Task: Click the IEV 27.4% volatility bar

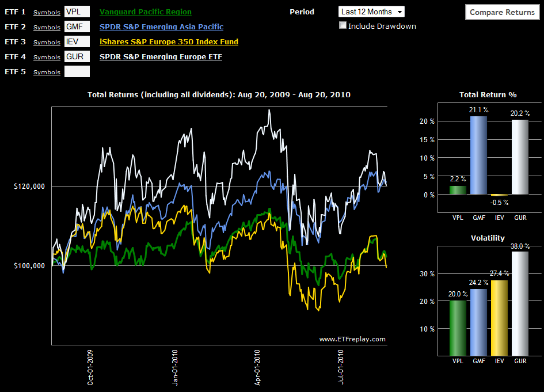Action: click(499, 318)
